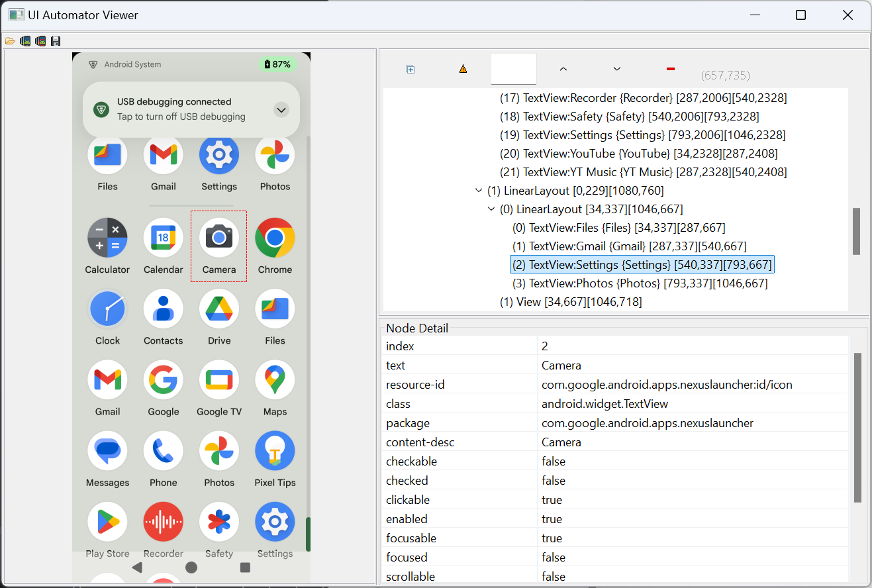This screenshot has height=588, width=872.
Task: Clear the search with the red minus
Action: (670, 68)
